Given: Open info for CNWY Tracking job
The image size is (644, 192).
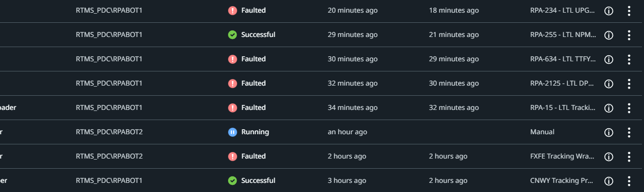Looking at the screenshot, I should tap(608, 181).
